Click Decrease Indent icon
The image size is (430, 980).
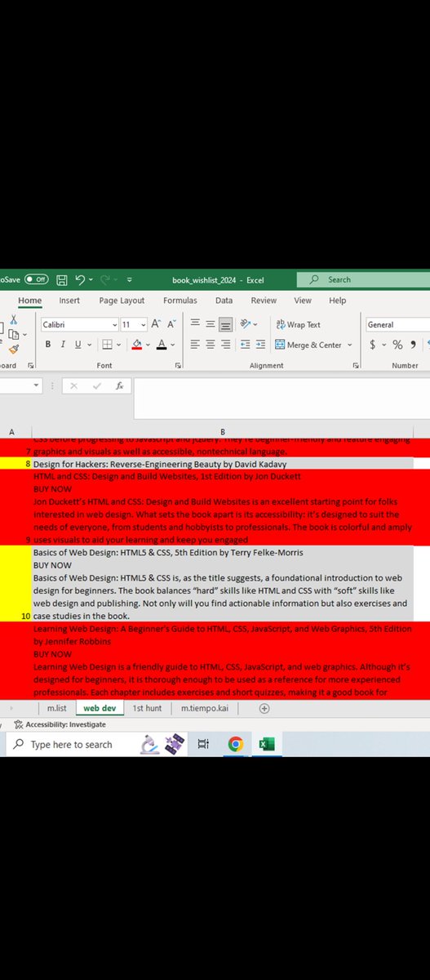(x=246, y=345)
